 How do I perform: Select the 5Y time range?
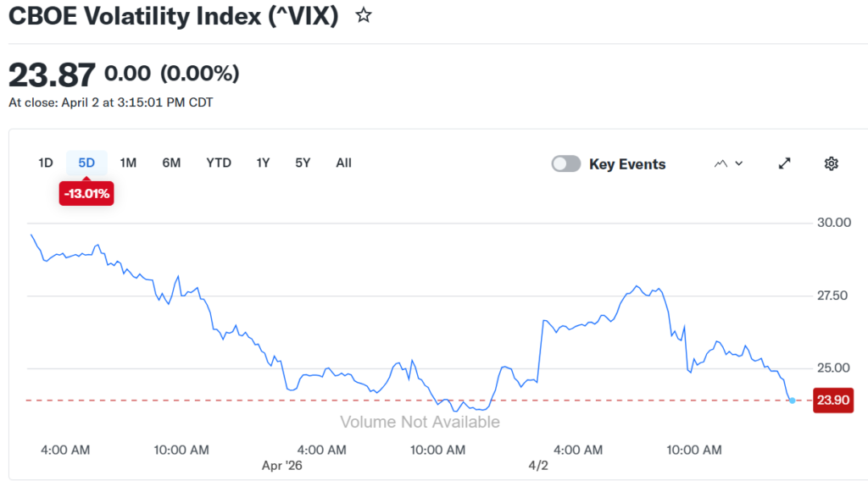(303, 163)
